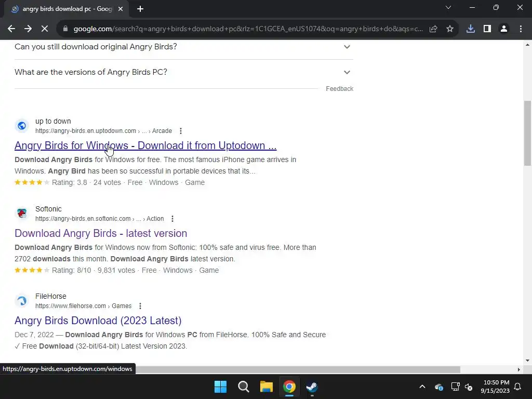This screenshot has width=532, height=399.
Task: Expand 'Can you still download original Angry Birds?'
Action: 183,47
